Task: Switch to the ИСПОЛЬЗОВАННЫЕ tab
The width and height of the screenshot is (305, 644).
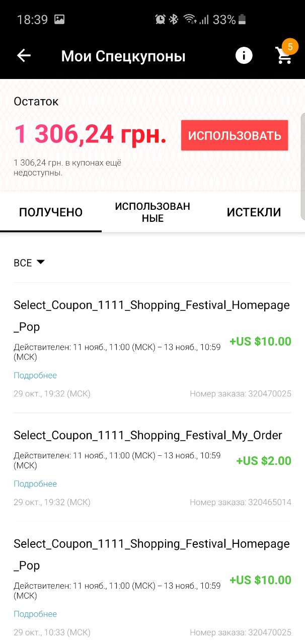Action: (x=152, y=212)
